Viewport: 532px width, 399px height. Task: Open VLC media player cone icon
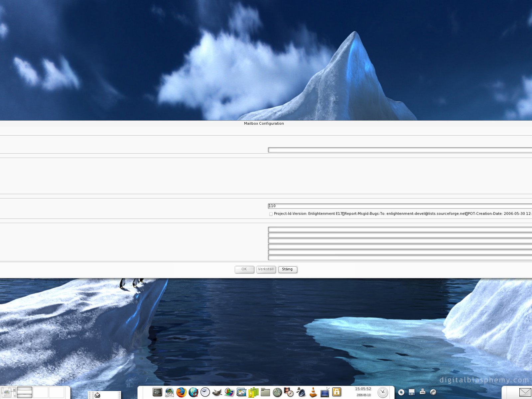pyautogui.click(x=313, y=392)
